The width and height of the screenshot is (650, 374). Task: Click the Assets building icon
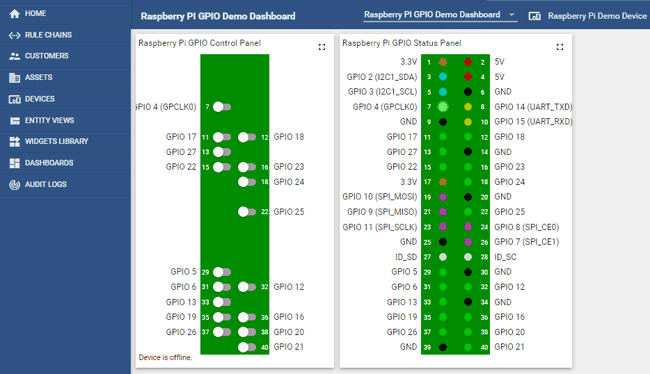15,78
